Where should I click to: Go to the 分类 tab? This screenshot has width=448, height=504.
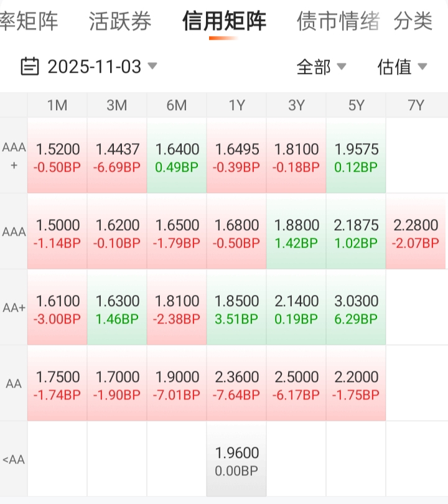point(413,22)
